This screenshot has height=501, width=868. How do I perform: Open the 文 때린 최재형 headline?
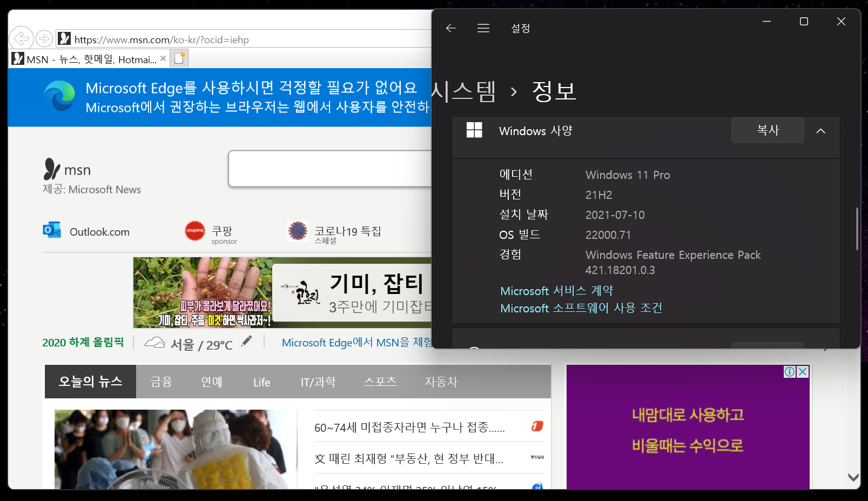pos(409,459)
